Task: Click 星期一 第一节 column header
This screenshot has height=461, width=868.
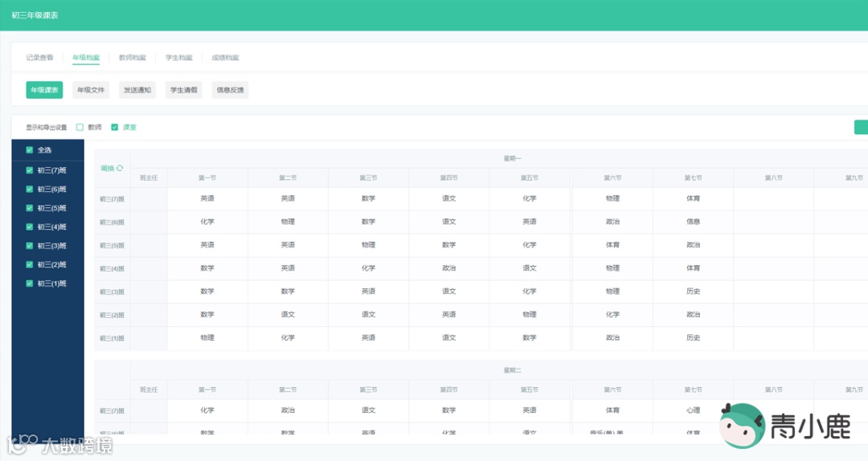Action: 207,178
